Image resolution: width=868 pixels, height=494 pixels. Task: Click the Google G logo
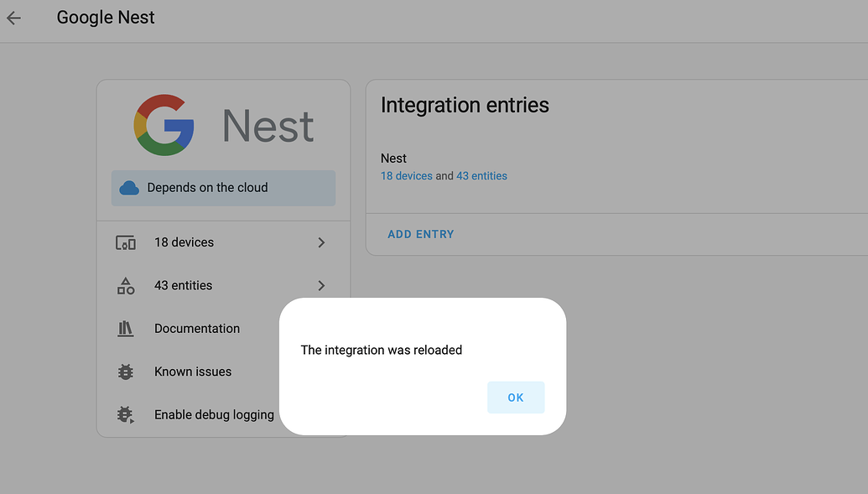(163, 126)
